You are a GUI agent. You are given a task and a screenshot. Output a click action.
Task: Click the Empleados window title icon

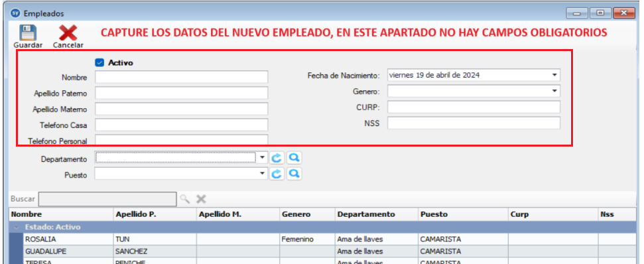click(16, 13)
